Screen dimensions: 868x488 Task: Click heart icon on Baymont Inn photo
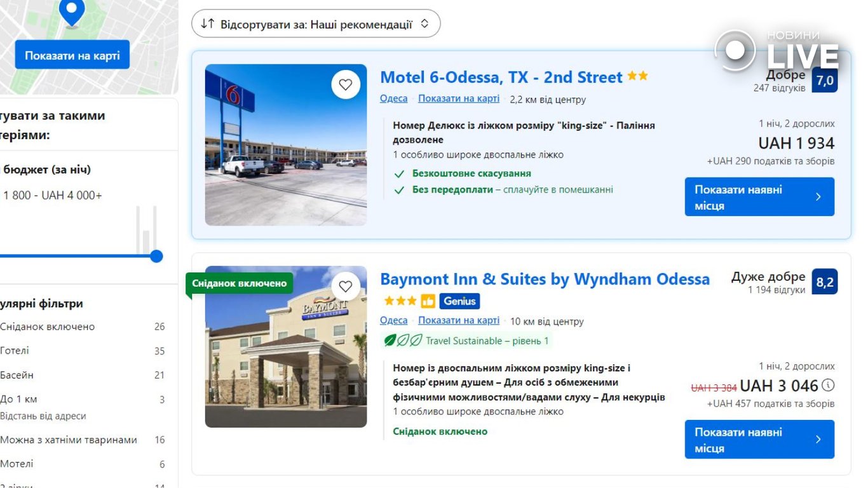coord(346,287)
